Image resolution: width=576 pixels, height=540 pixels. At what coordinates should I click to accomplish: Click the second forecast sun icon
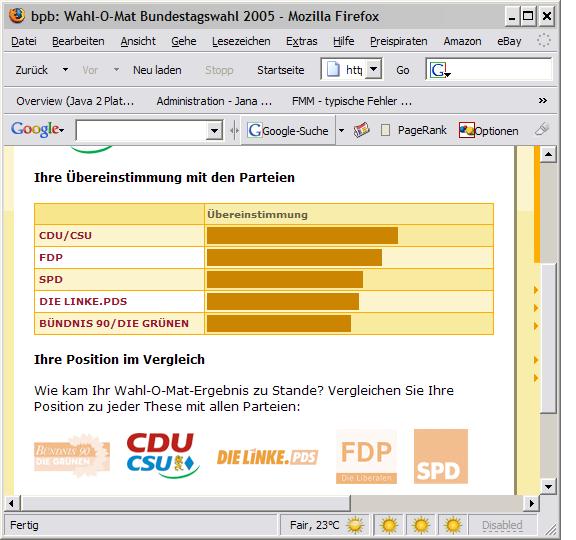(421, 525)
